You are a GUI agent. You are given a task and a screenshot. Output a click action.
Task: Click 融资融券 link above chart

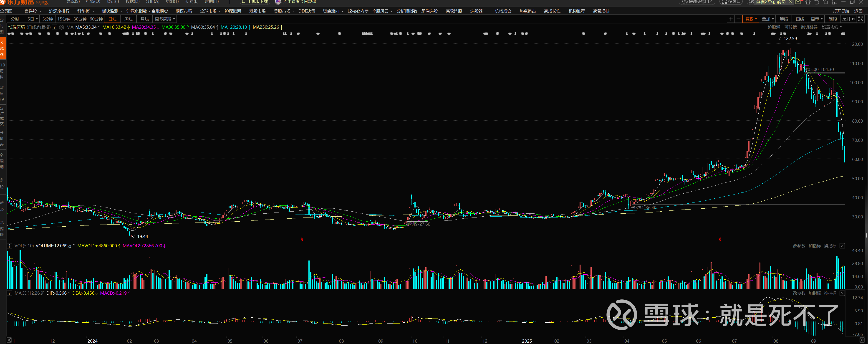[809, 27]
